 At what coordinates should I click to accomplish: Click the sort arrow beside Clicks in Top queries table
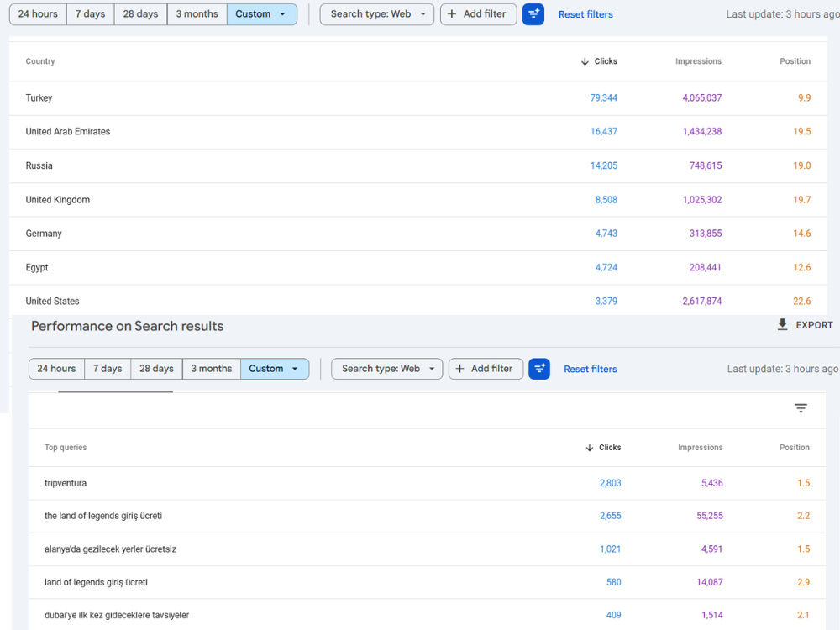[590, 448]
